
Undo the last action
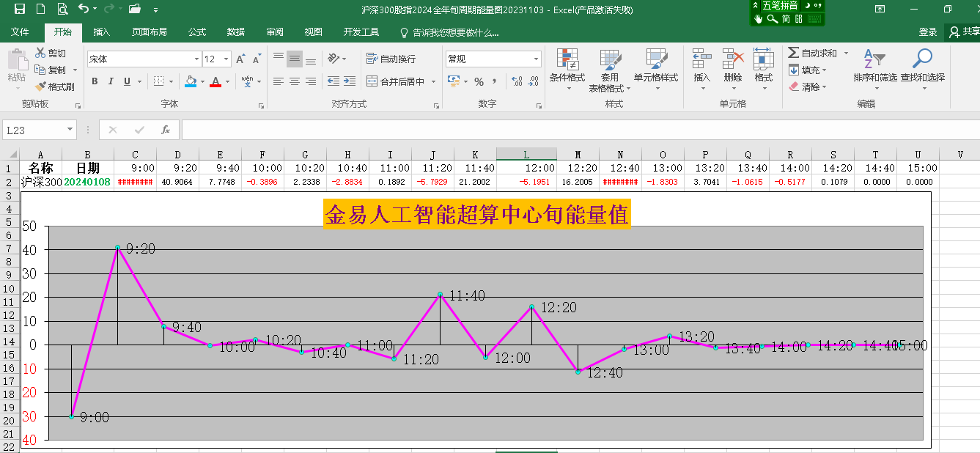point(83,10)
